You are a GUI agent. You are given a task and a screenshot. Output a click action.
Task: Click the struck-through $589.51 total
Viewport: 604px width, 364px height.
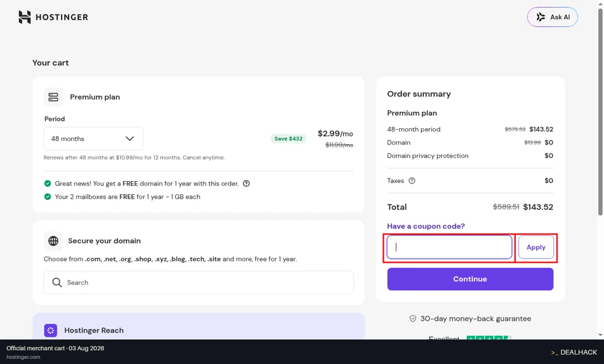506,207
